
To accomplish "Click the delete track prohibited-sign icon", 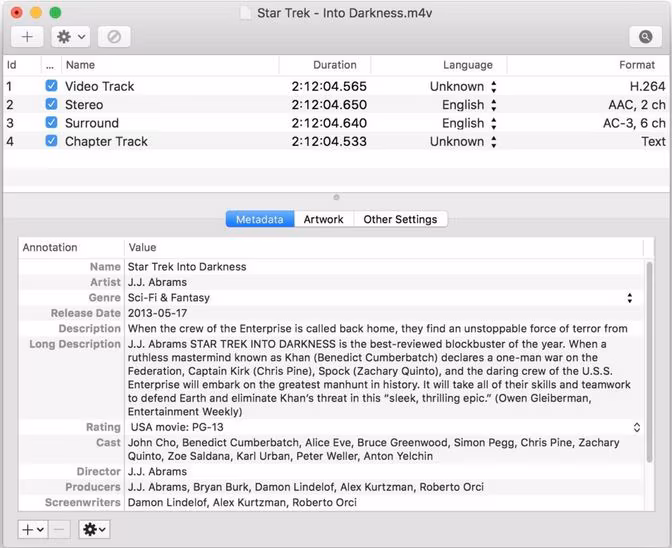I will click(x=114, y=37).
